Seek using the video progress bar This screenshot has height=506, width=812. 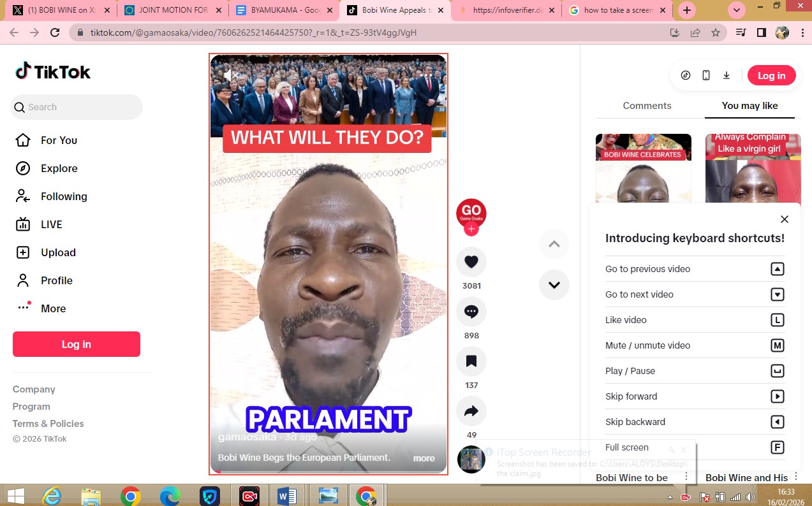(328, 472)
